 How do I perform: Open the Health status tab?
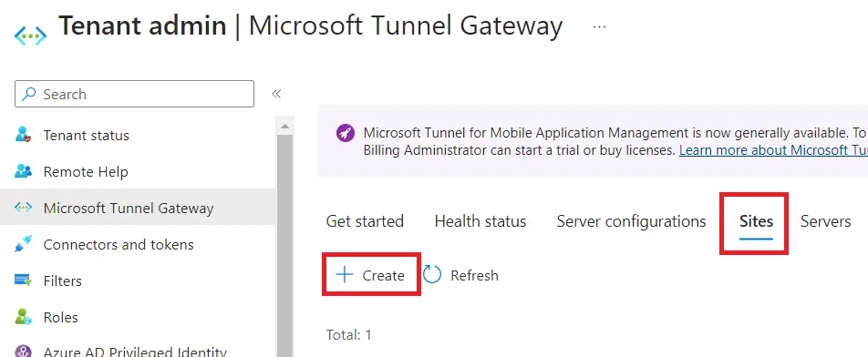point(480,221)
